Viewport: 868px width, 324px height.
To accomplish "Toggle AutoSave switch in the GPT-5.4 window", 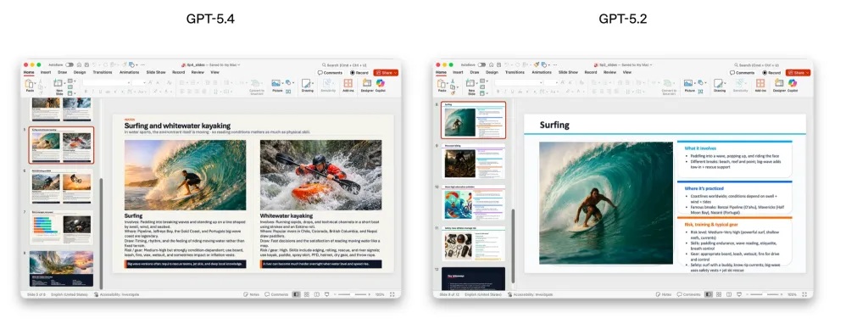I will 70,64.
